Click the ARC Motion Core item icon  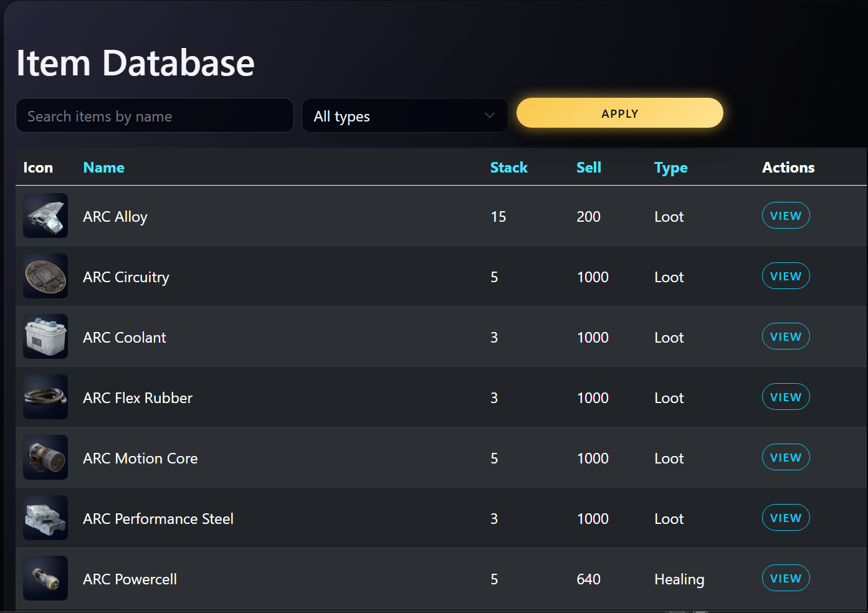pyautogui.click(x=45, y=457)
